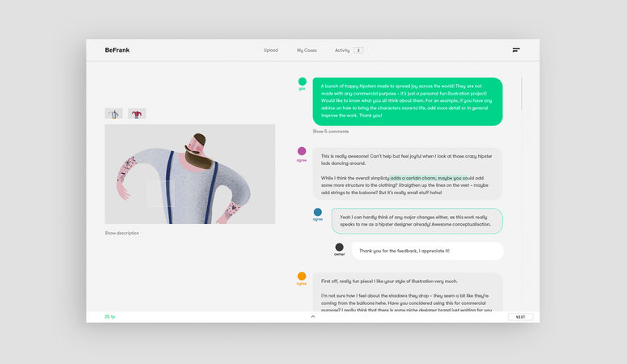Click the orange commenter avatar
The width and height of the screenshot is (627, 364).
click(x=302, y=276)
